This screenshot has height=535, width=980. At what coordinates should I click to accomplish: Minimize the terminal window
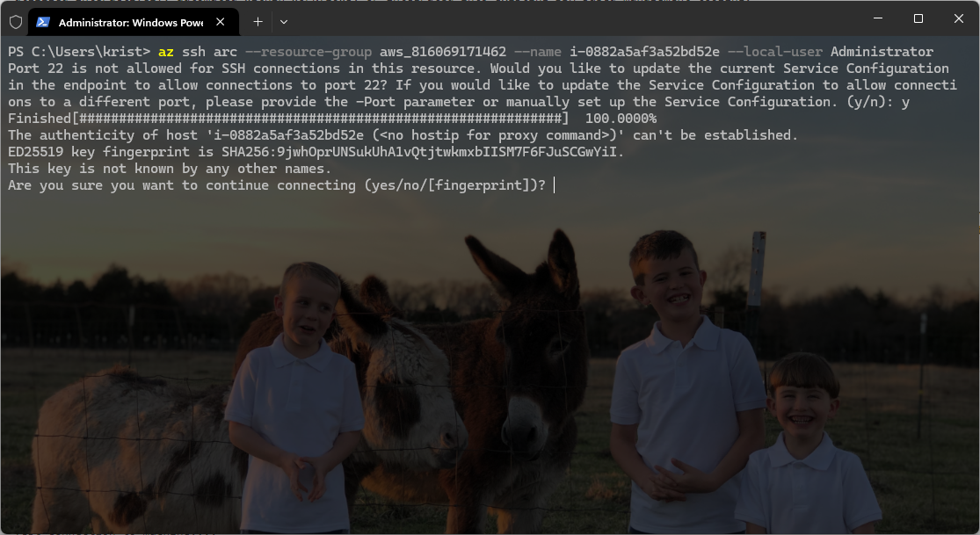coord(877,18)
